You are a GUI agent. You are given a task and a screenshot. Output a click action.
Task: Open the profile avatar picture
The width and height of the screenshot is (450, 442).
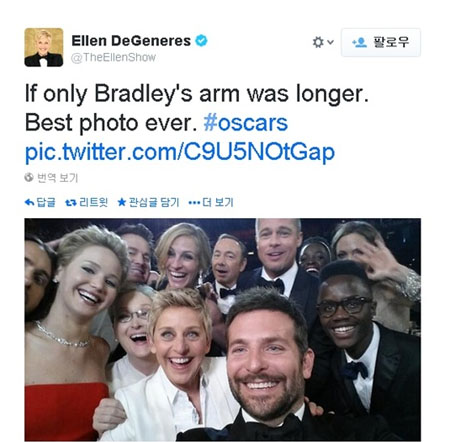click(44, 47)
